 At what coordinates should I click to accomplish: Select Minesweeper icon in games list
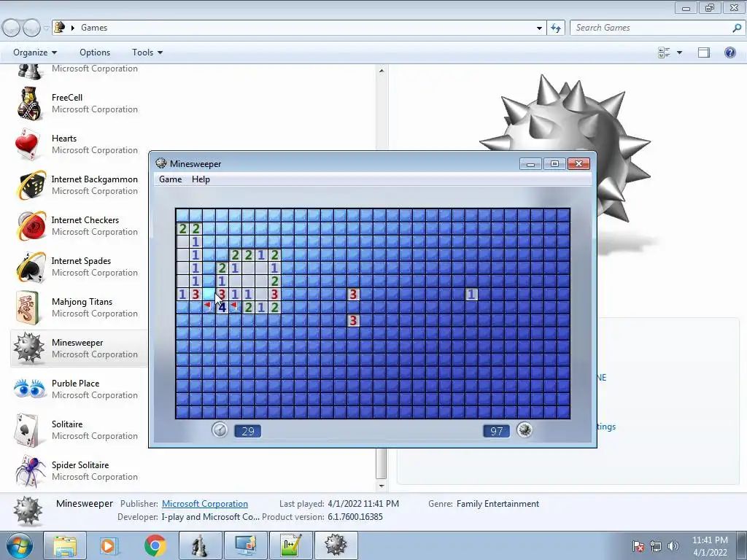click(x=29, y=348)
